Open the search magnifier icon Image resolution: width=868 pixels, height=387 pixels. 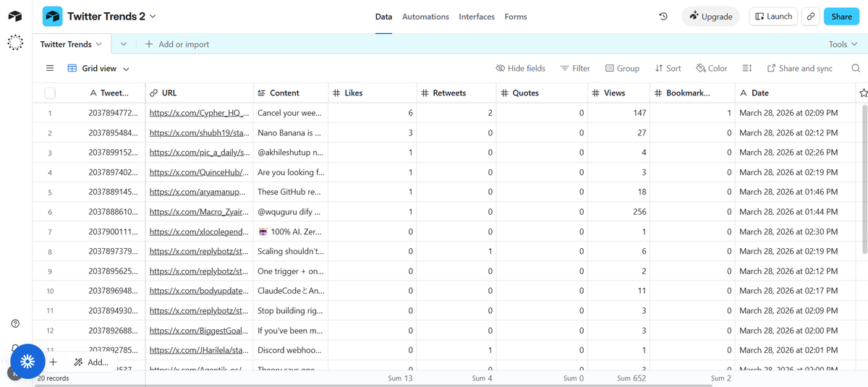[x=856, y=68]
